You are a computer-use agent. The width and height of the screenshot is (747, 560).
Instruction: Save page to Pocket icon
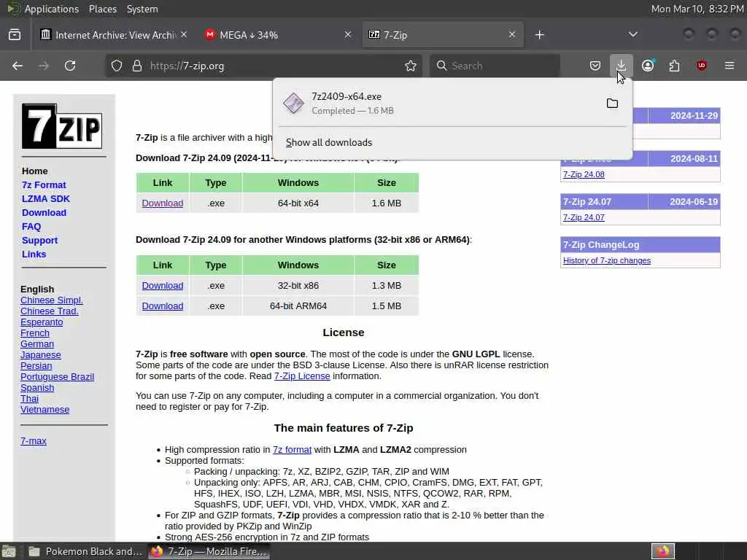(x=595, y=66)
